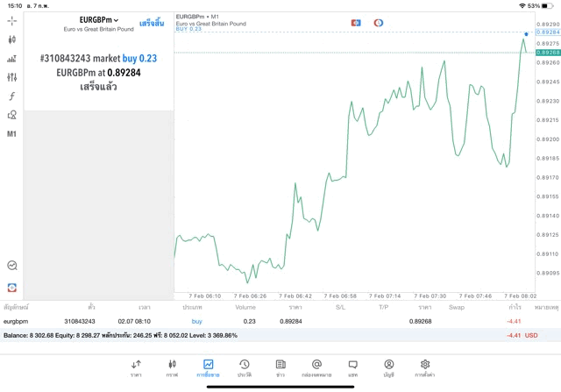
Task: Tap the BUY 0.23 price line label
Action: coord(188,30)
